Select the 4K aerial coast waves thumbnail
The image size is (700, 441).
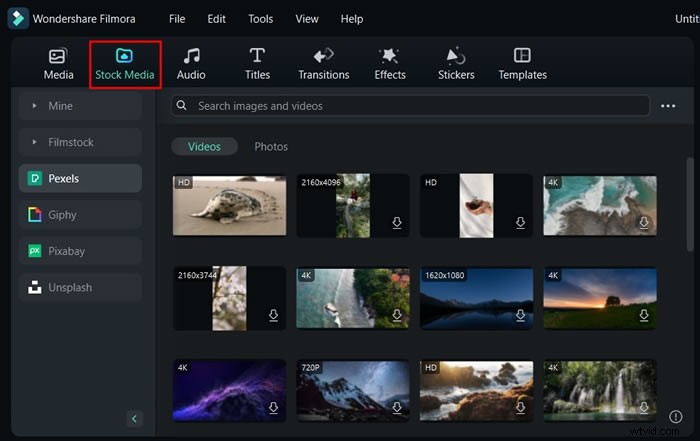(600, 205)
